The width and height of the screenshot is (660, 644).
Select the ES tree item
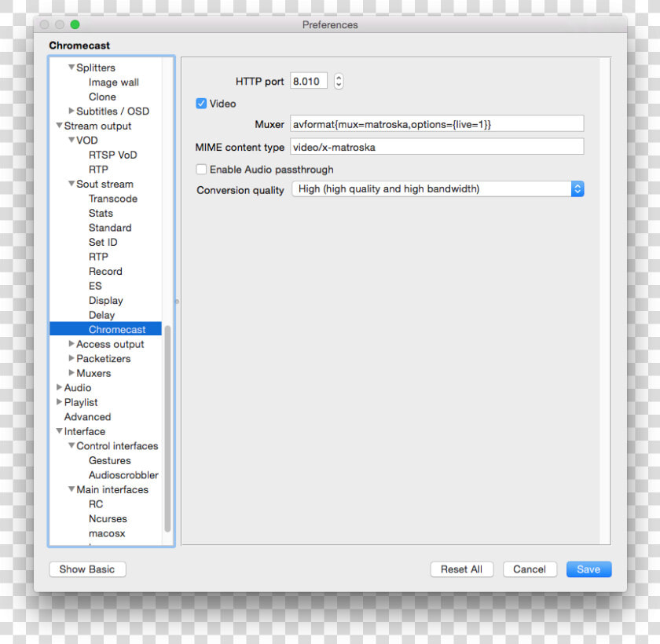95,286
